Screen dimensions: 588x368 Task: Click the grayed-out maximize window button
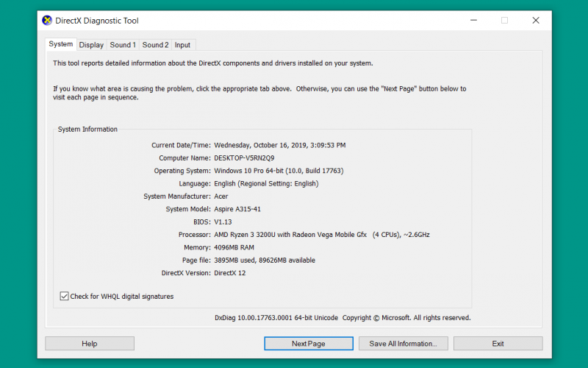pos(505,21)
